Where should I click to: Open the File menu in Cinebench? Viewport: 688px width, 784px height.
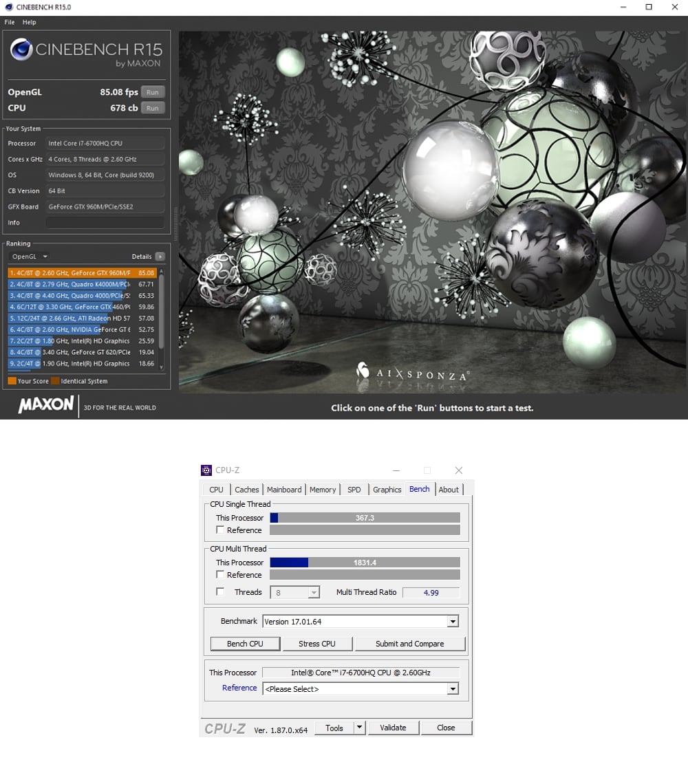click(10, 22)
